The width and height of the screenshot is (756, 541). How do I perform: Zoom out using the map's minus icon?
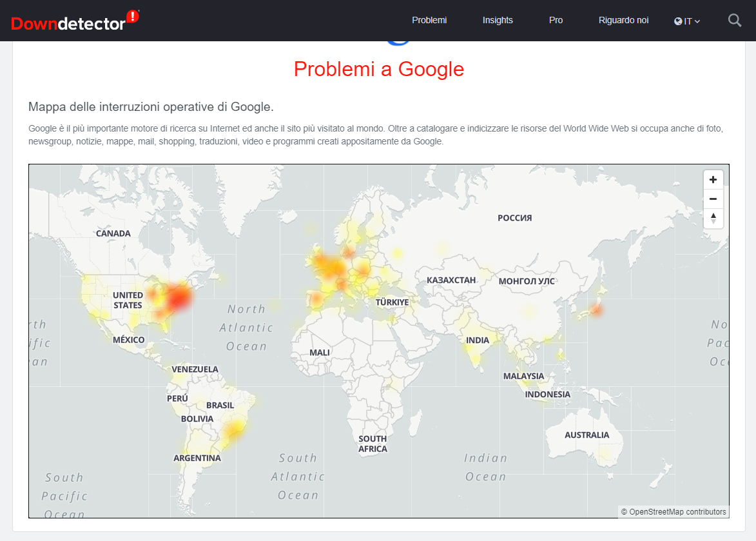point(713,199)
